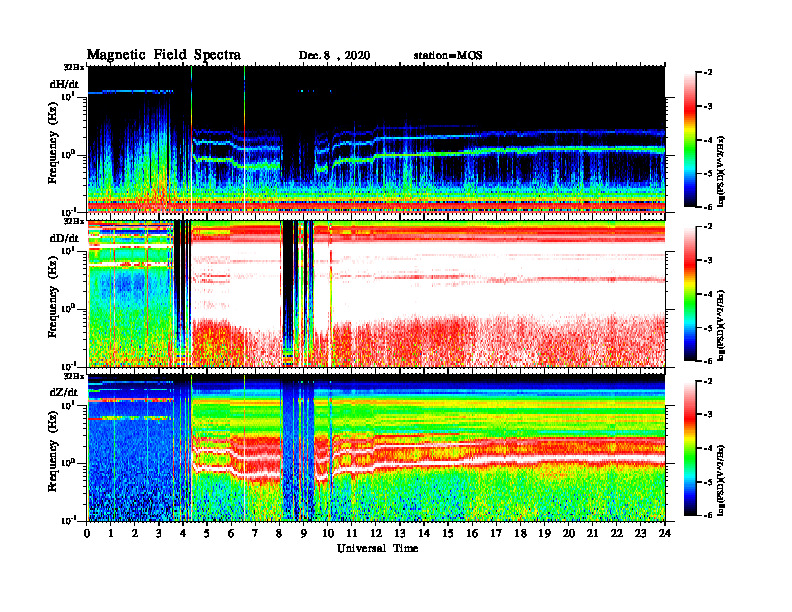Click the "-5" tick on dZ/dt color bar
This screenshot has width=792, height=612.
[708, 482]
